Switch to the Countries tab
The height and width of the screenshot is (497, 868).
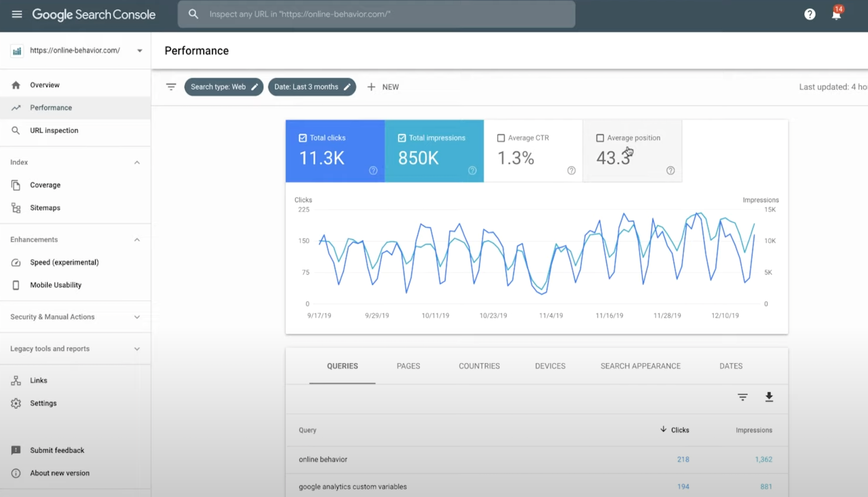(x=479, y=366)
